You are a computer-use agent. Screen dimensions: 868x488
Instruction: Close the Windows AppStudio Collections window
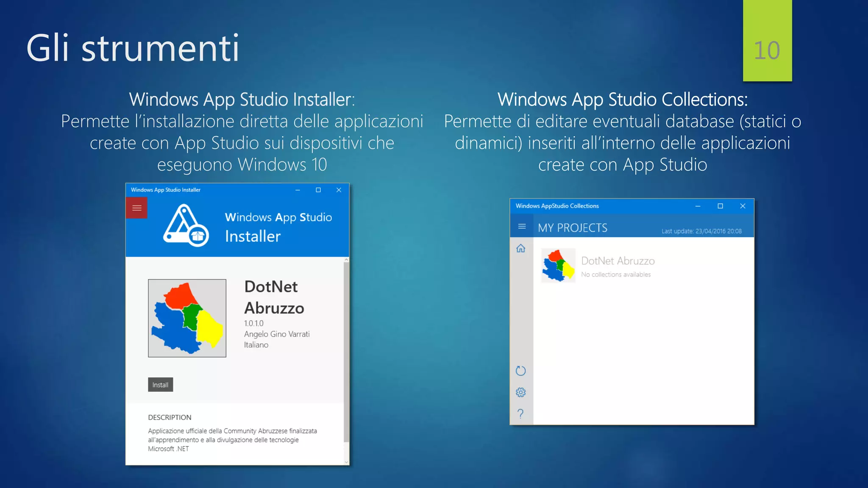pyautogui.click(x=743, y=206)
